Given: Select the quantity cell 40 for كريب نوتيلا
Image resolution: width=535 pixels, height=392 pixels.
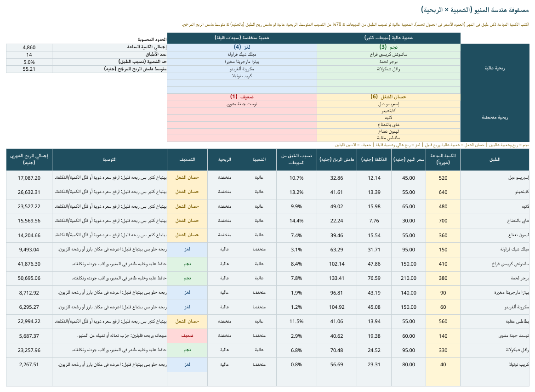Looking at the screenshot, I should click(443, 364).
